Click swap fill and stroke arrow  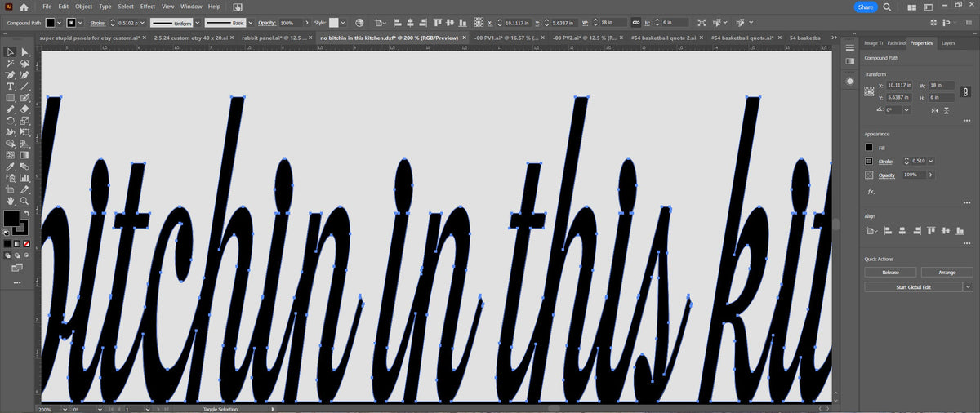coord(27,212)
